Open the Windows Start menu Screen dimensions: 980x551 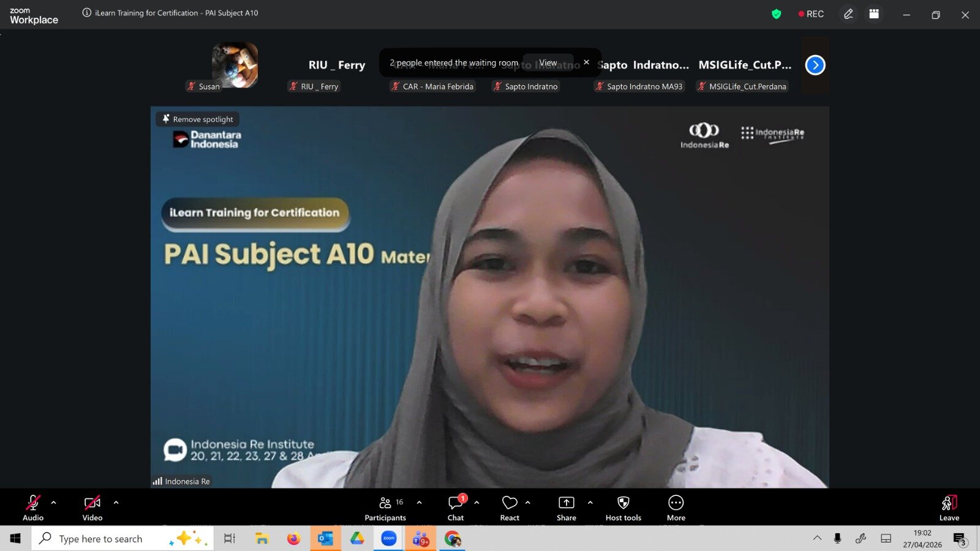click(x=15, y=539)
